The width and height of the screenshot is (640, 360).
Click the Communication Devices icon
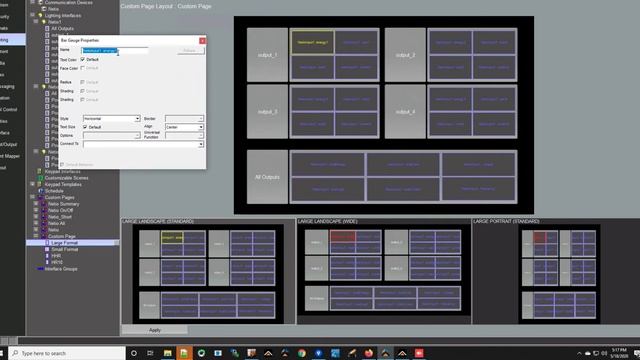point(40,2)
